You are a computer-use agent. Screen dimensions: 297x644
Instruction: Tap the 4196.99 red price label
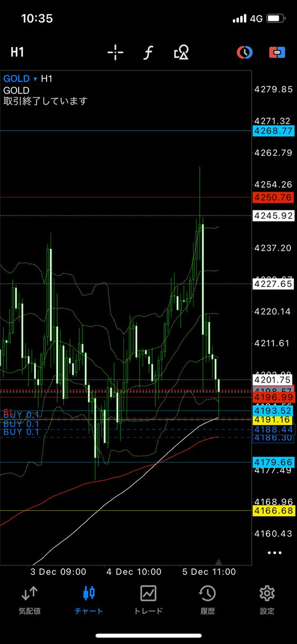pyautogui.click(x=273, y=397)
